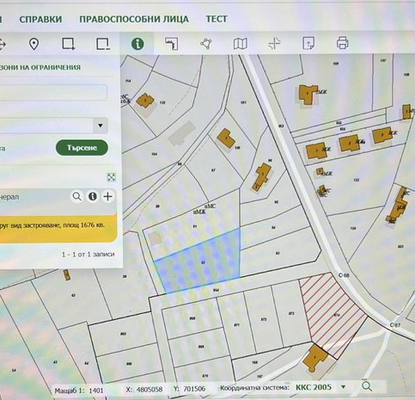Click the ЗОНИ НА ОГРАНИЧЕНИЯ heading
Screen dimensions: 415x400
[40, 68]
